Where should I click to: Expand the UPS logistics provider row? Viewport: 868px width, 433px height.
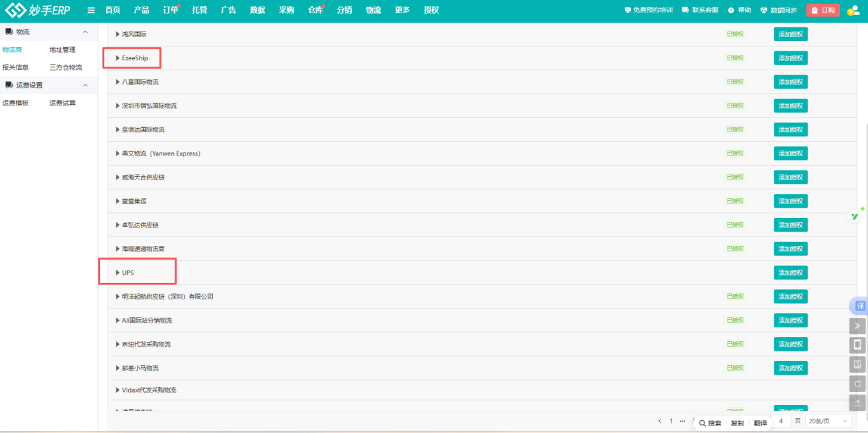tap(118, 273)
